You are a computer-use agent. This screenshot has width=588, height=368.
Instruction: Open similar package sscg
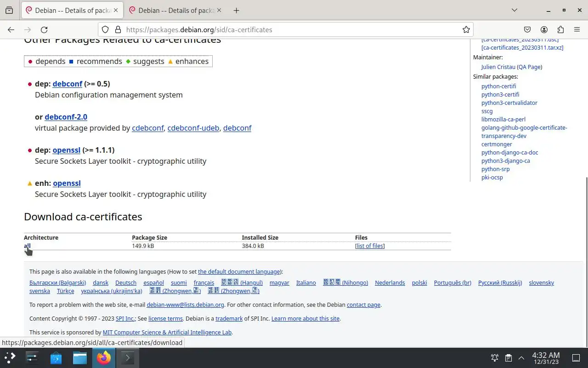click(x=487, y=111)
